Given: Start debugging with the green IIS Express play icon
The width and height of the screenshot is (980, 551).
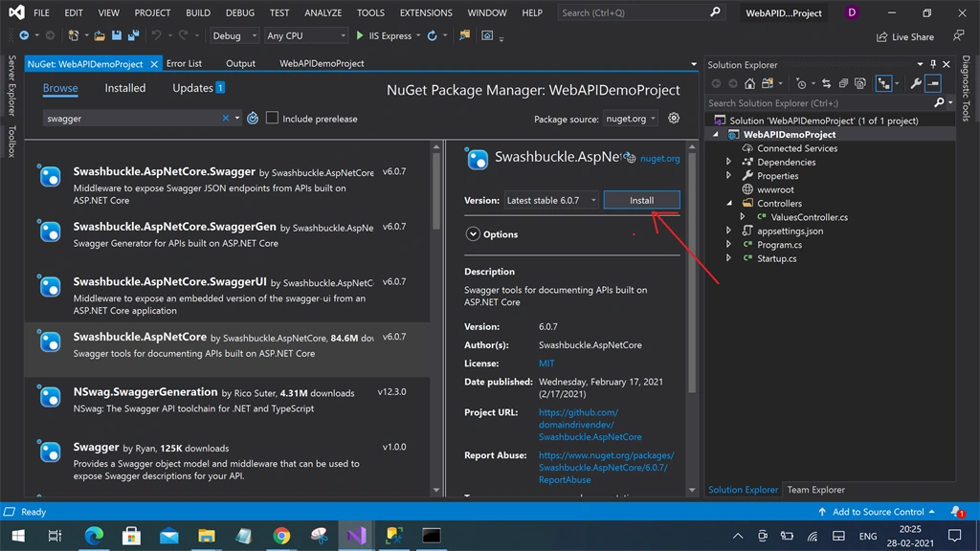Looking at the screenshot, I should coord(360,35).
